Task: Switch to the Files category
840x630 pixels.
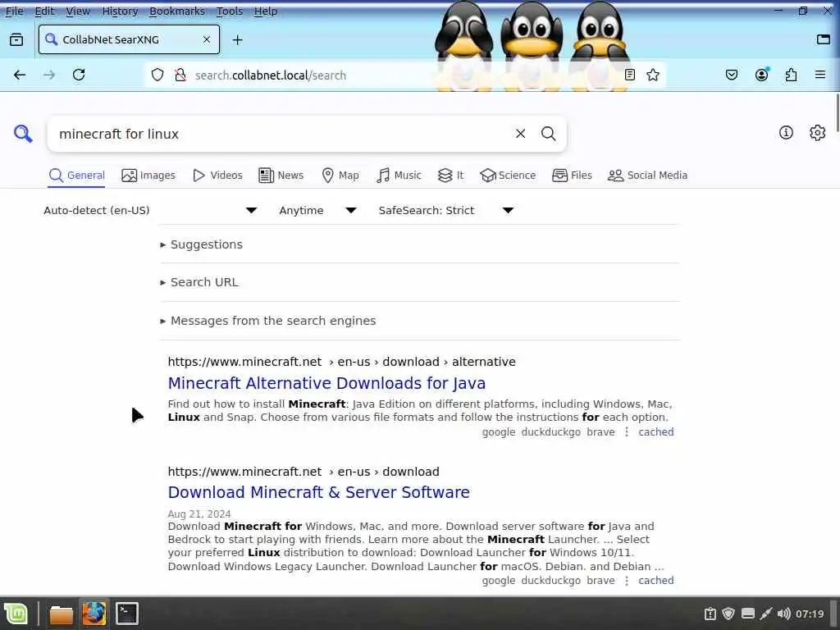Action: point(572,176)
